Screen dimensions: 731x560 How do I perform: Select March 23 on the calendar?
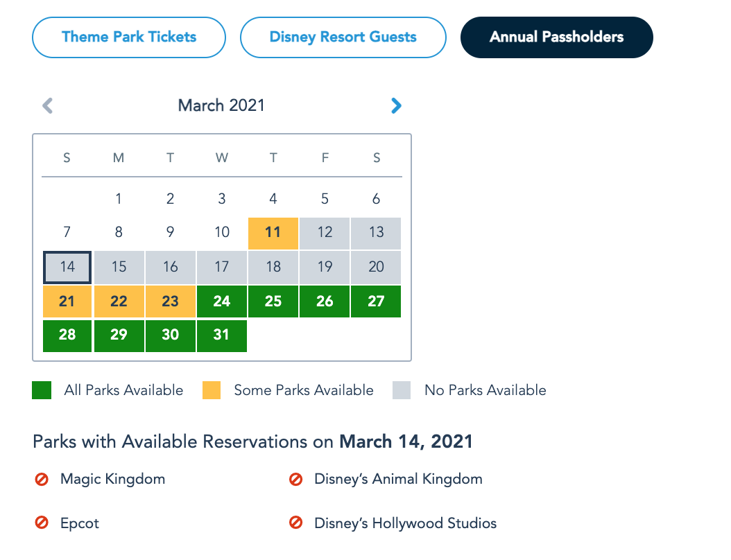(x=171, y=301)
